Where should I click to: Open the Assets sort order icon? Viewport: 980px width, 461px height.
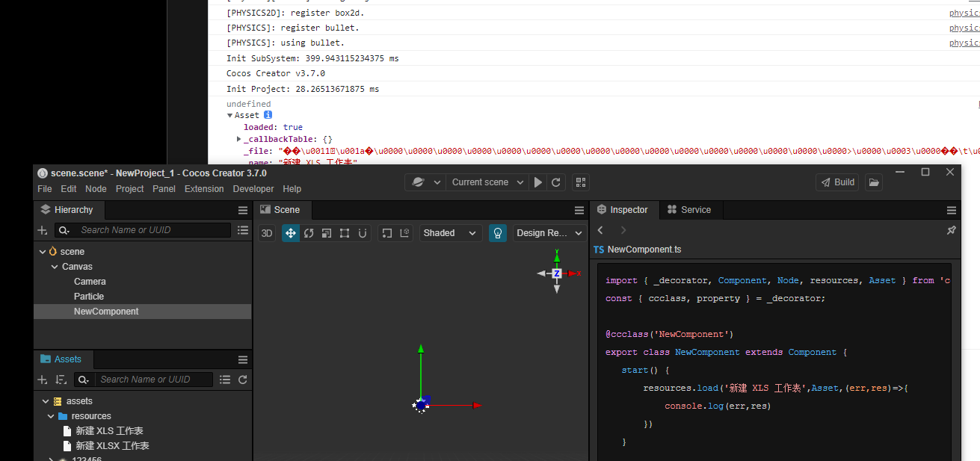pyautogui.click(x=61, y=380)
